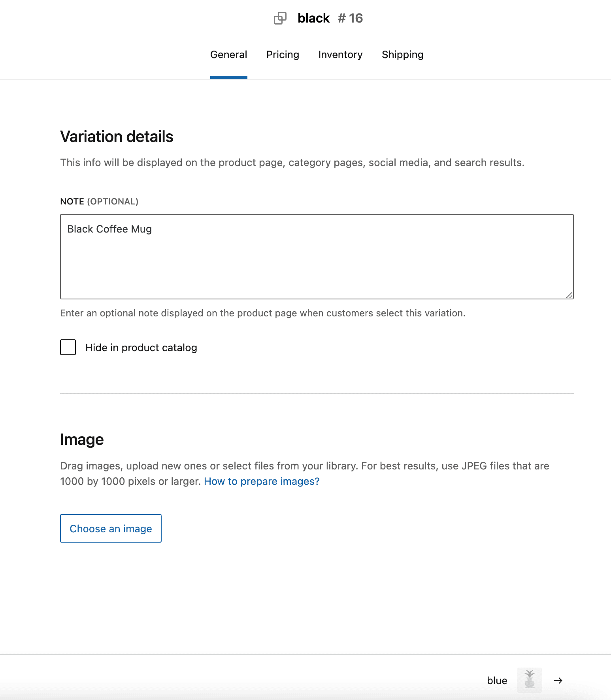
Task: Tick the Hide in product catalog checkbox
Action: coord(68,347)
